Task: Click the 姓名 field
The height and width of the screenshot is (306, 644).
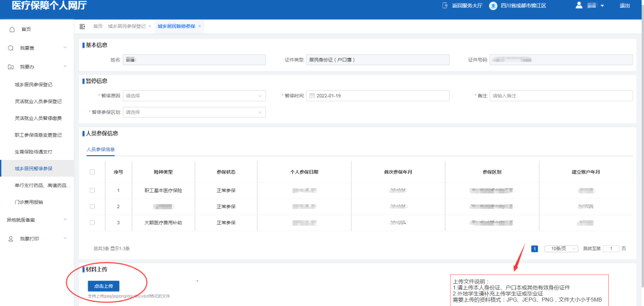Action: [194, 60]
